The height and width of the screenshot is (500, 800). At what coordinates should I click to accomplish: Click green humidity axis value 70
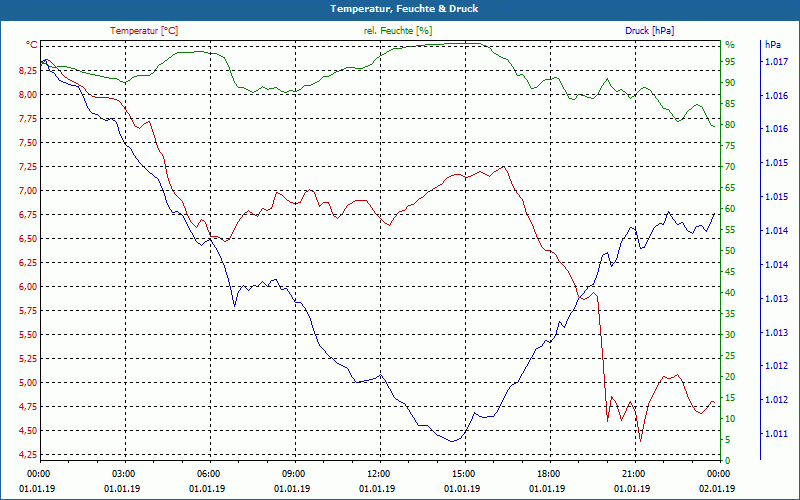click(x=730, y=167)
